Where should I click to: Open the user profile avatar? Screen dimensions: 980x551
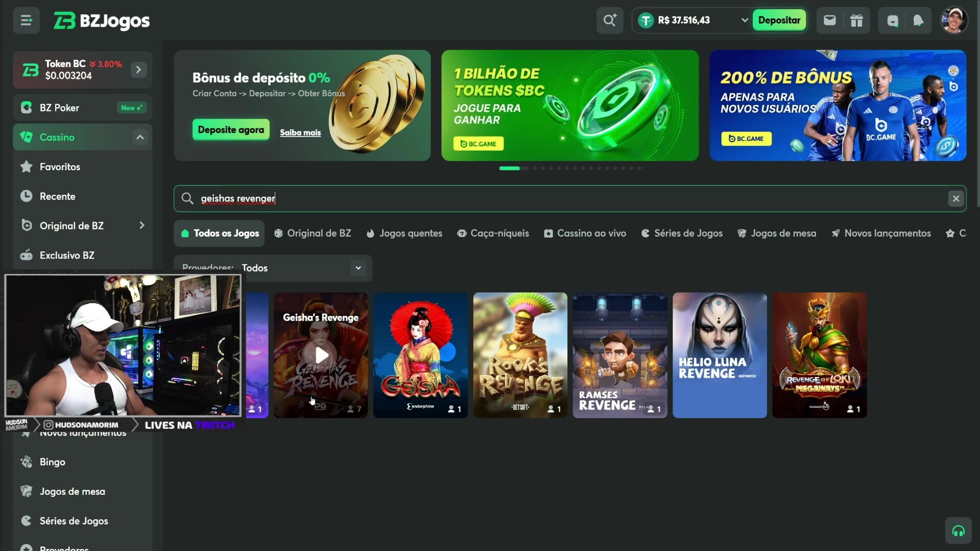954,20
